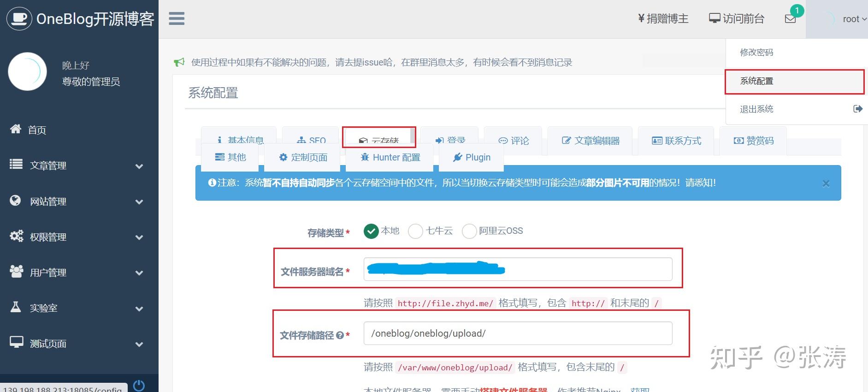Click the OneBlog coffee cup logo
The width and height of the screenshot is (868, 392).
click(19, 18)
